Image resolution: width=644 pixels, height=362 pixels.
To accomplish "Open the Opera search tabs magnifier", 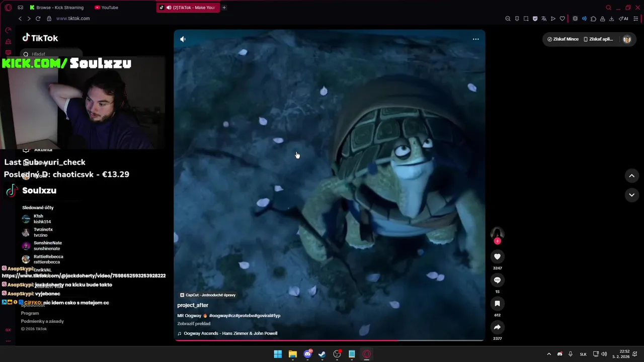I will [x=608, y=8].
